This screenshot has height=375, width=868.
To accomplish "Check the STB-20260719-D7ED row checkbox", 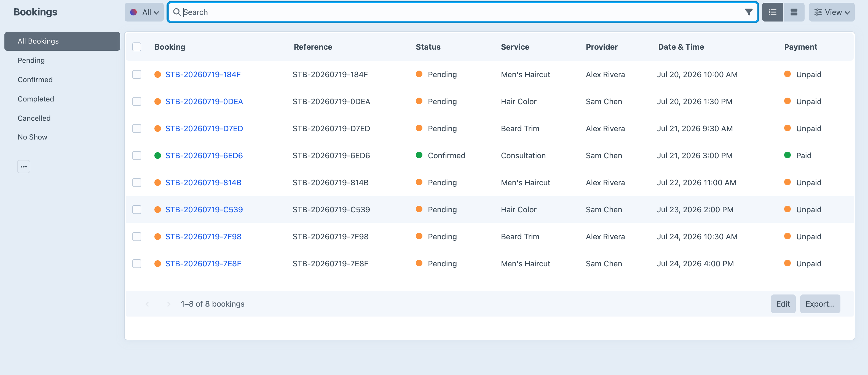I will coord(137,128).
